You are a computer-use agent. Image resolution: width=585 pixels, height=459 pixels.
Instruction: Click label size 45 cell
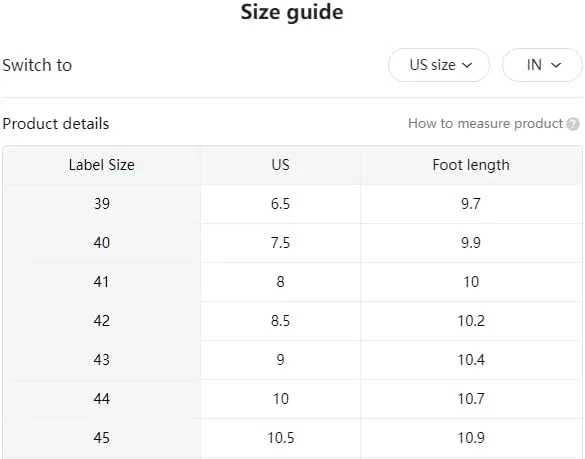[101, 438]
